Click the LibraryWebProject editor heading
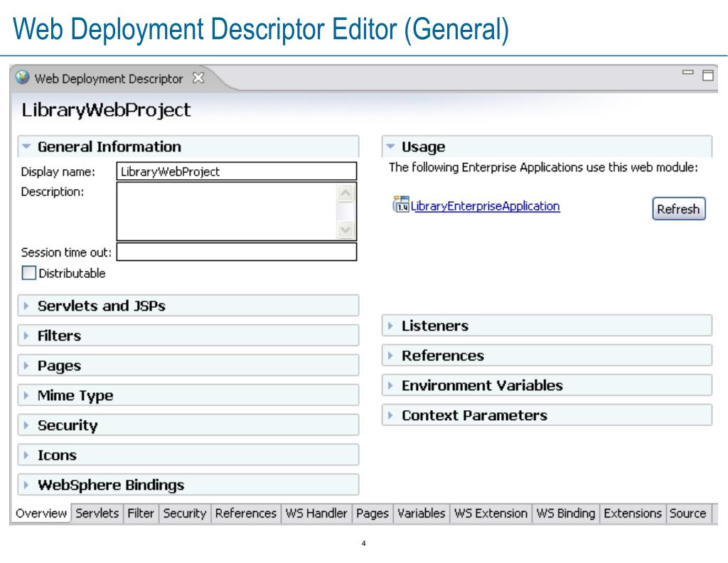The height and width of the screenshot is (563, 728). (x=106, y=110)
